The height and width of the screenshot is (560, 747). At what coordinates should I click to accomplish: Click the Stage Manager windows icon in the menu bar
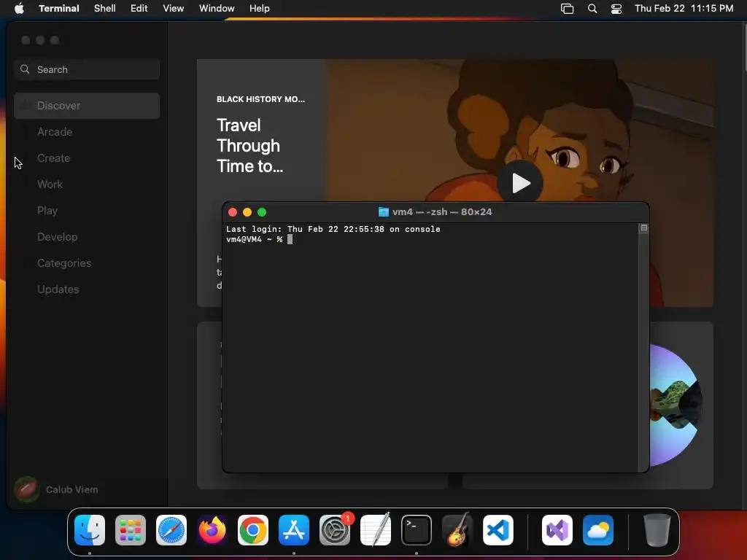567,8
